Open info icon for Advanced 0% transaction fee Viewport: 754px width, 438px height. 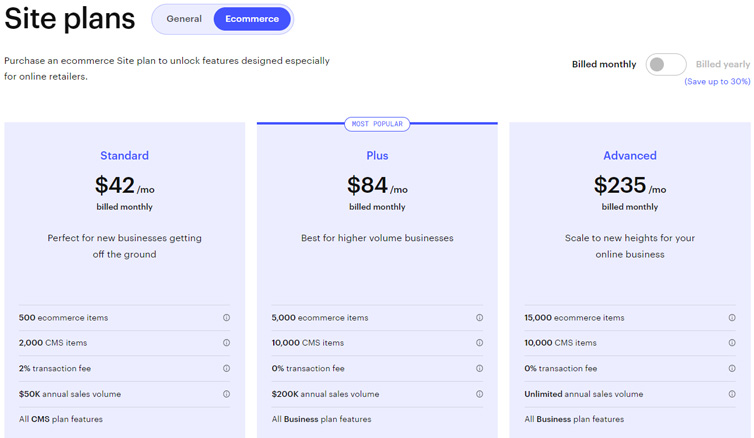(x=732, y=368)
